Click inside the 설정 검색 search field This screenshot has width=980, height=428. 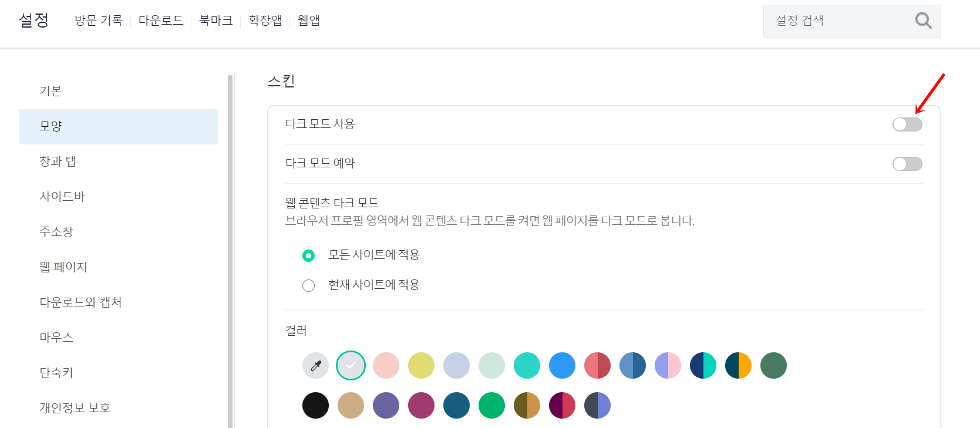tap(834, 21)
